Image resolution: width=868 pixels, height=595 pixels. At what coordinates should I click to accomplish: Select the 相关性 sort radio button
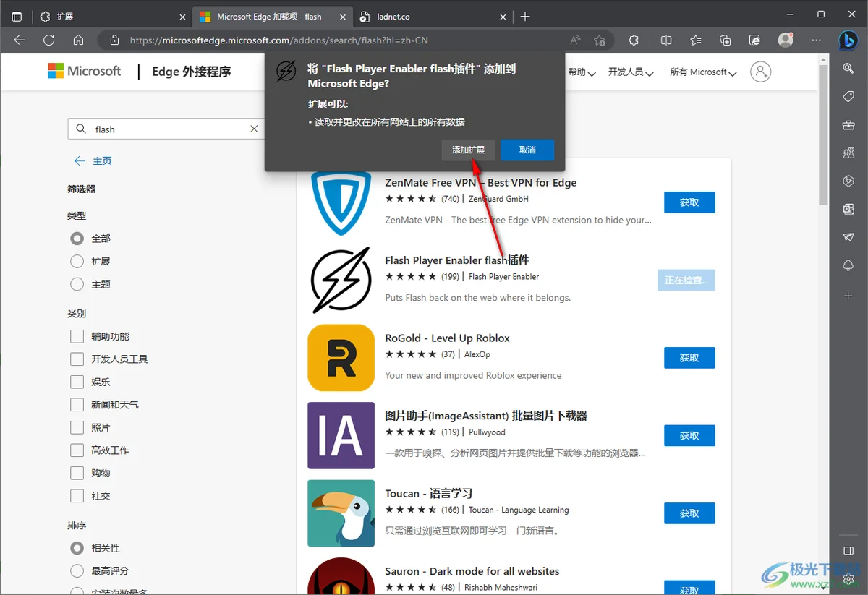tap(77, 548)
